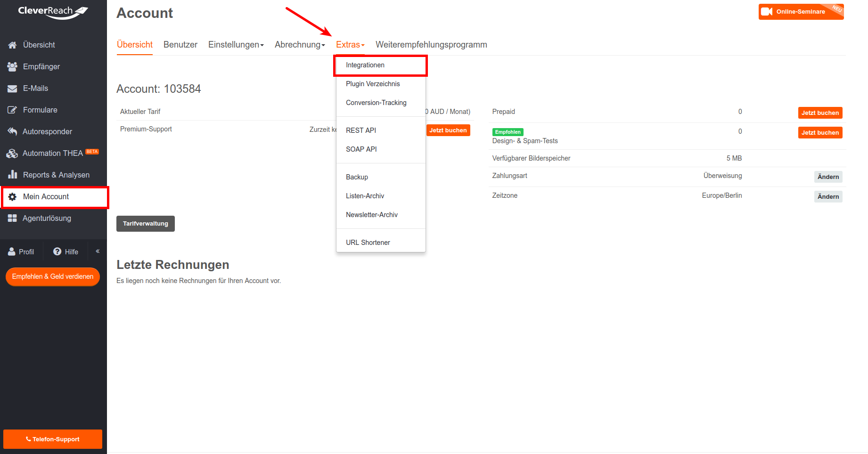Click the BETA badge next to Automation THEA
This screenshot has height=454, width=868.
tap(92, 152)
